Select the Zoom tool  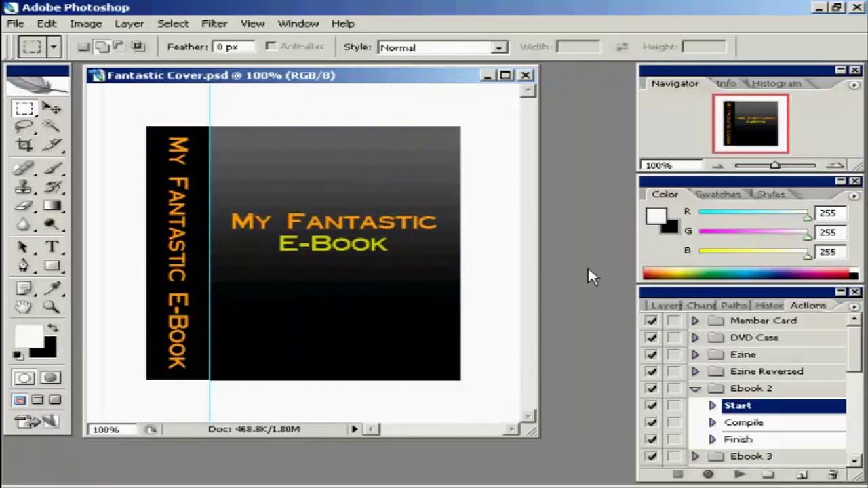(x=51, y=307)
